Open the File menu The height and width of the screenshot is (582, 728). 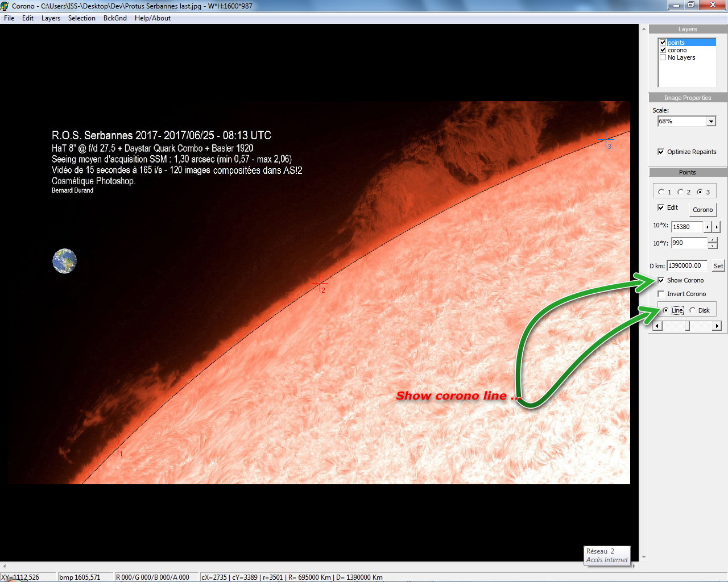pyautogui.click(x=9, y=18)
